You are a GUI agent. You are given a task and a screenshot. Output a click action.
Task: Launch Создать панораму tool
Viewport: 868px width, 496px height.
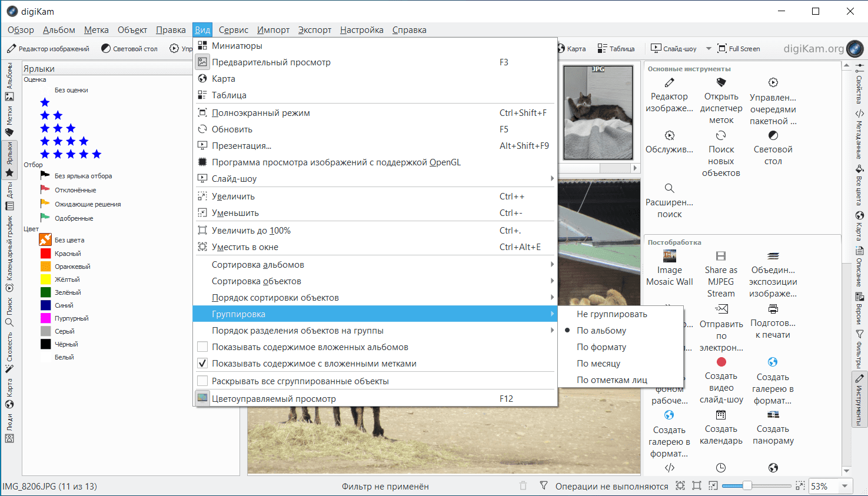point(773,415)
